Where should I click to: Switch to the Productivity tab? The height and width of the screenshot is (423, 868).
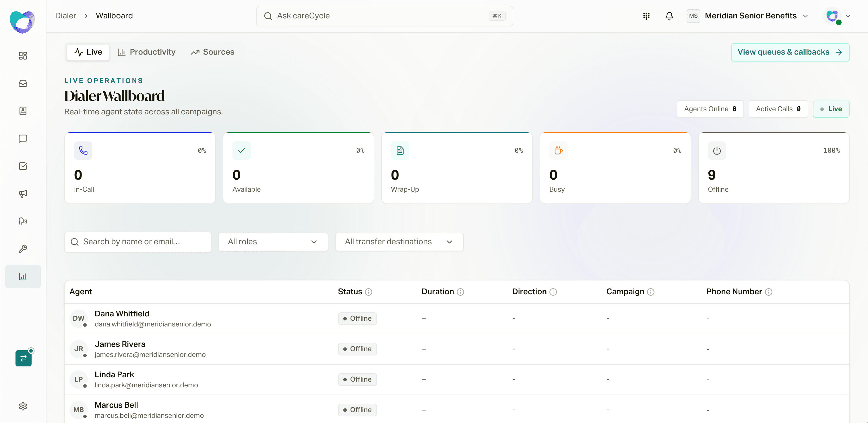[x=147, y=52]
